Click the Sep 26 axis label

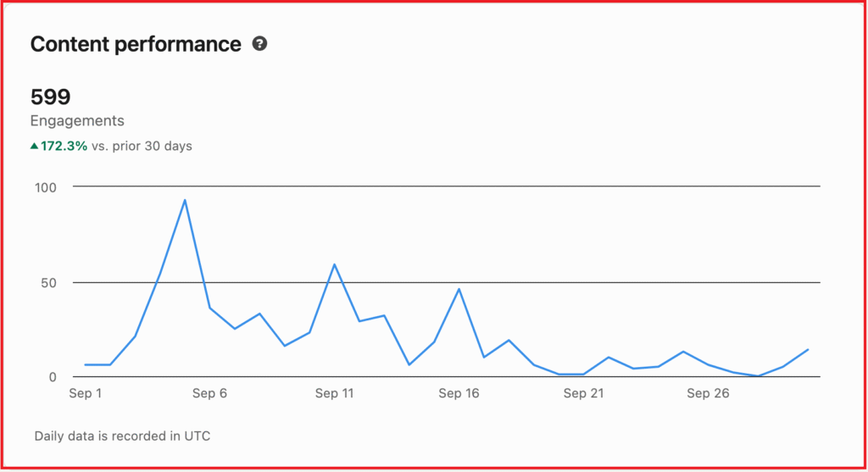pyautogui.click(x=708, y=393)
